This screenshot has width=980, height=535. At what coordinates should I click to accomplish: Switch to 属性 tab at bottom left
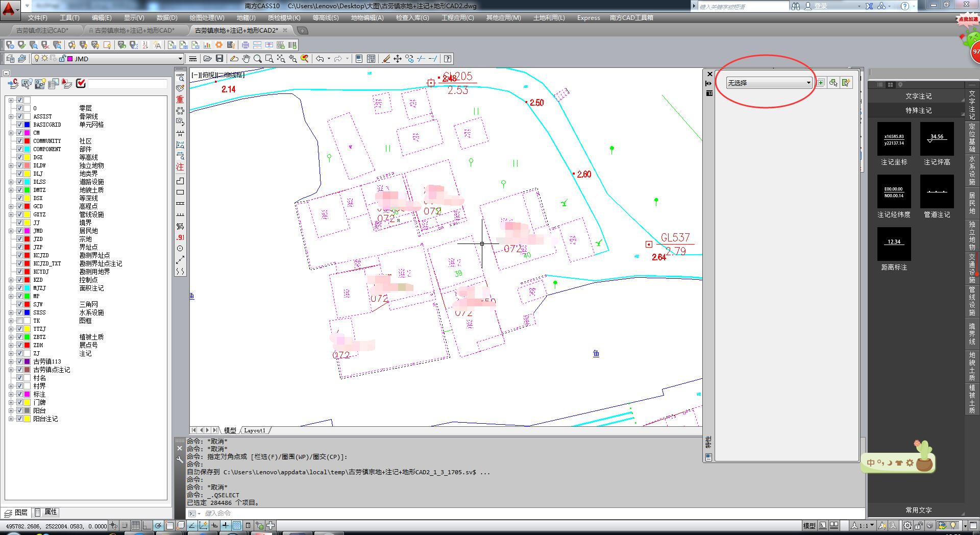pyautogui.click(x=46, y=512)
